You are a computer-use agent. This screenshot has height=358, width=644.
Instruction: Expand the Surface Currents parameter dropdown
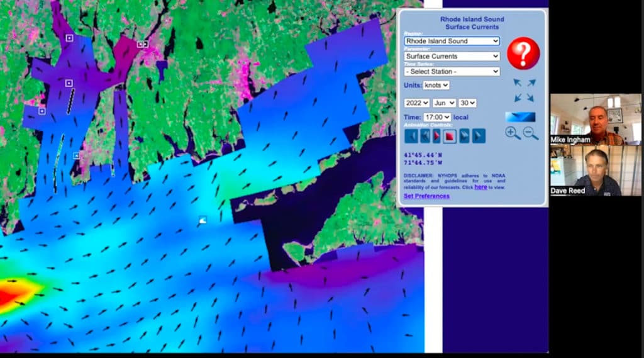[x=452, y=56]
